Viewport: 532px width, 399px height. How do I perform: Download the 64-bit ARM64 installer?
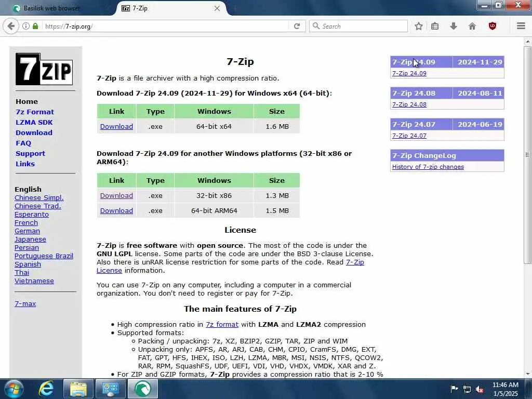point(116,211)
